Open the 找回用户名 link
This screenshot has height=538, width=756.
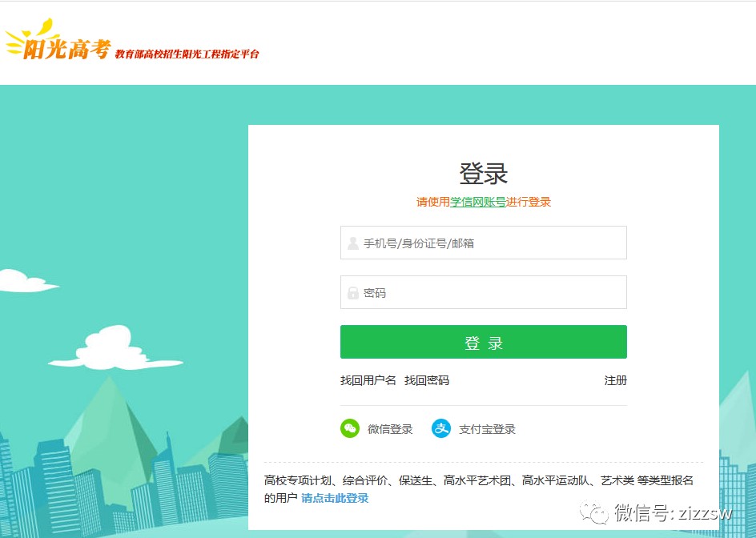click(368, 381)
